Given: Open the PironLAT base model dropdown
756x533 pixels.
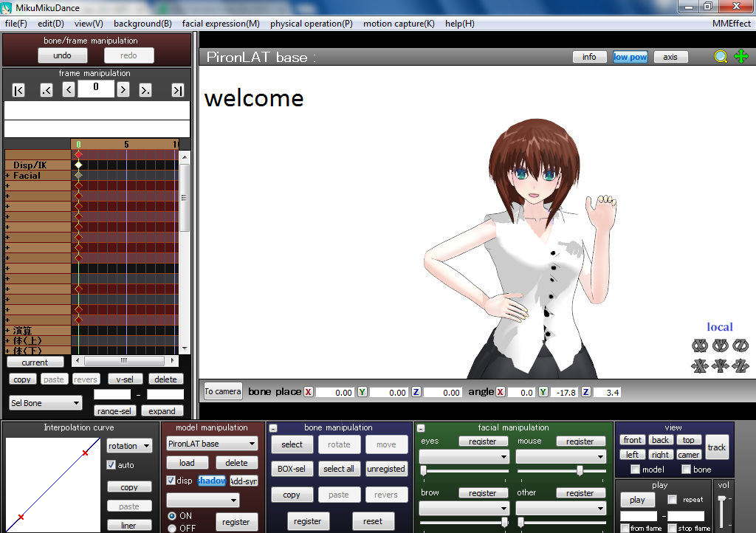Looking at the screenshot, I should point(211,443).
